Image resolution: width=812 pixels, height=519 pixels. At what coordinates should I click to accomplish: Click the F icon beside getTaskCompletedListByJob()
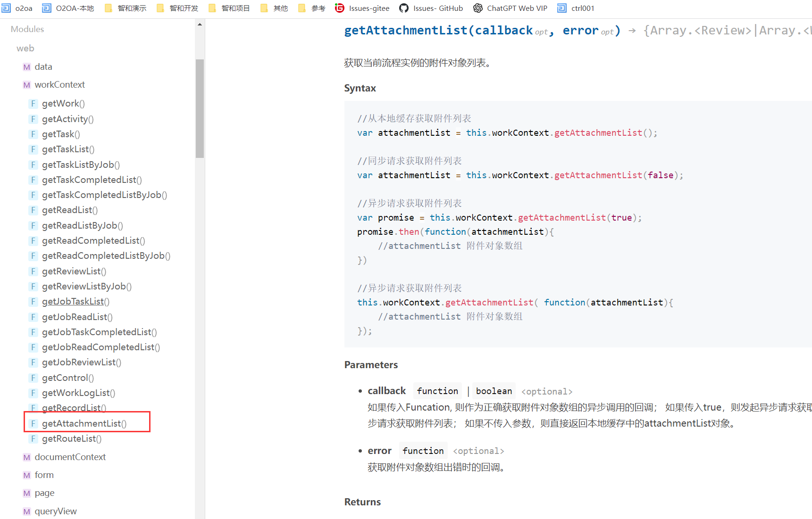(33, 195)
